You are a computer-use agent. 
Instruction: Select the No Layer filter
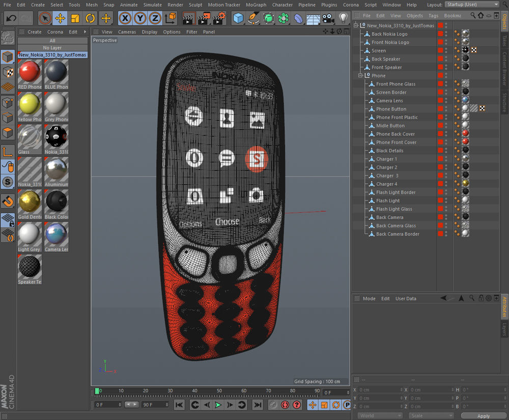tap(52, 48)
